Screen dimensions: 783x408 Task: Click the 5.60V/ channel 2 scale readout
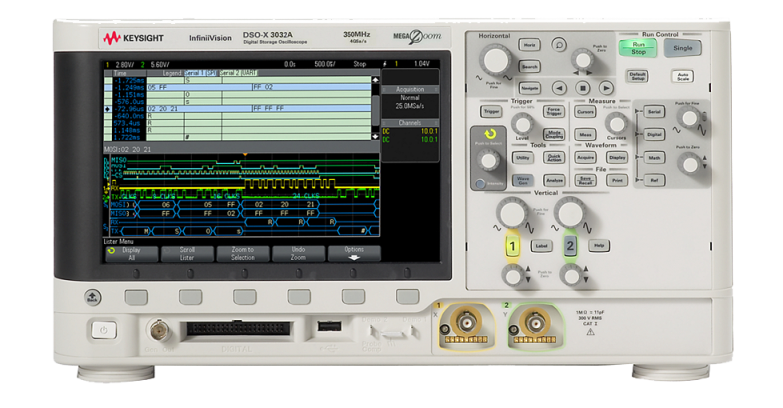(160, 64)
